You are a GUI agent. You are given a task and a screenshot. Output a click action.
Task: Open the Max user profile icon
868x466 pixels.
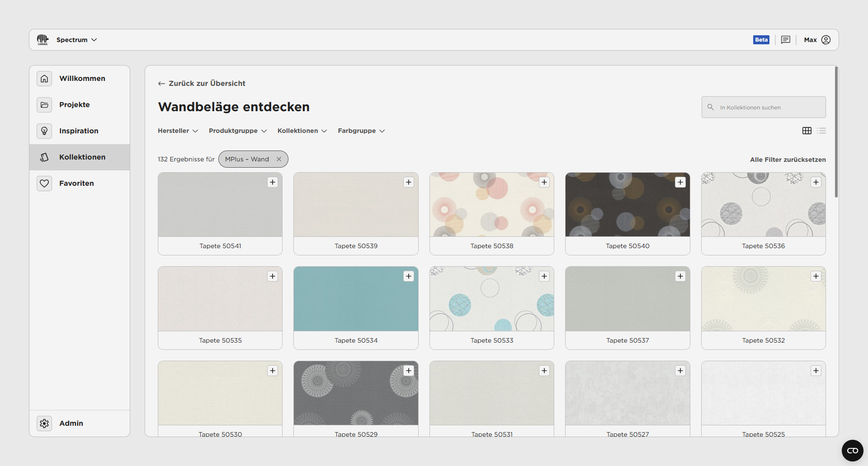826,40
